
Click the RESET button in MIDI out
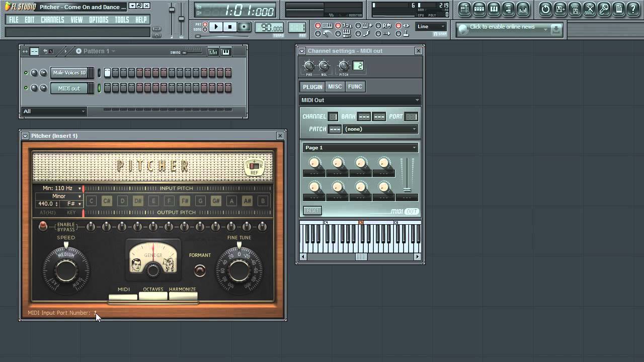312,211
